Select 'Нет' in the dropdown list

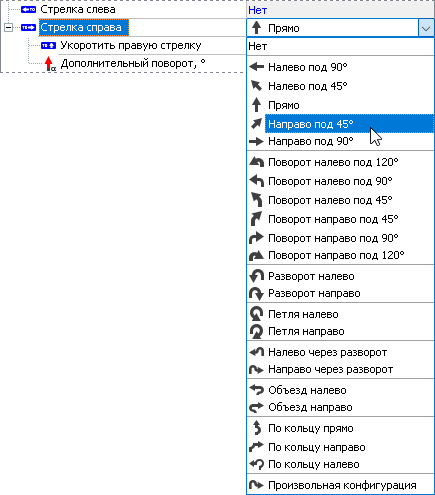pos(340,46)
